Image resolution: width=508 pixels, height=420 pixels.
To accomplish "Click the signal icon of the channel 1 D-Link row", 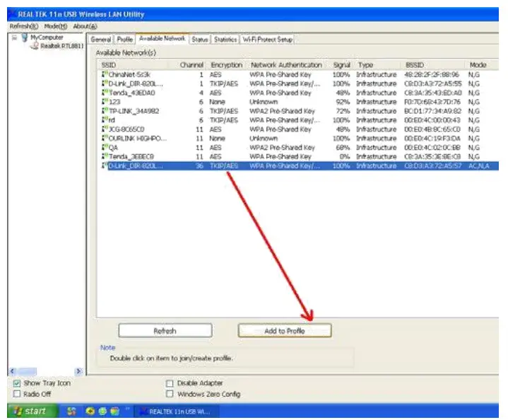I will [x=105, y=83].
